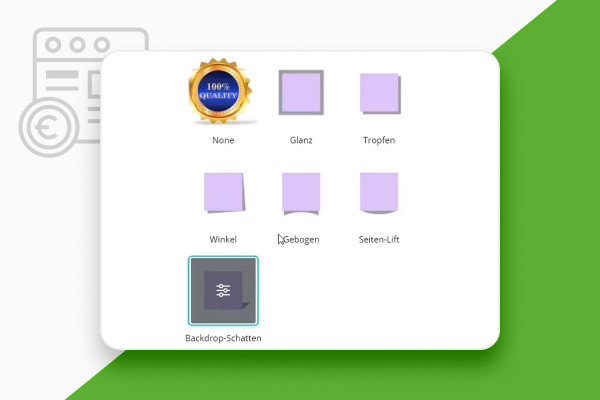Screen dimensions: 600x400
Task: Click the middle circle of browser window icon
Action: click(78, 44)
